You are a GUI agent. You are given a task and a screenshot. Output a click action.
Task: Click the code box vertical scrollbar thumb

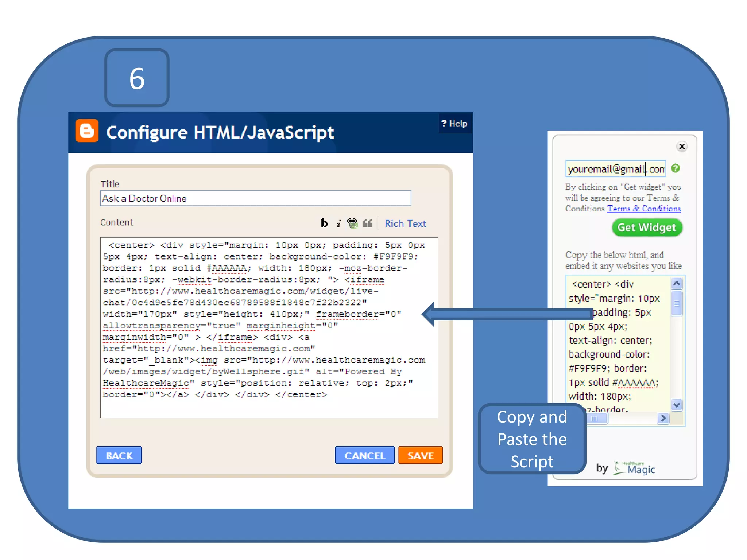(x=677, y=303)
